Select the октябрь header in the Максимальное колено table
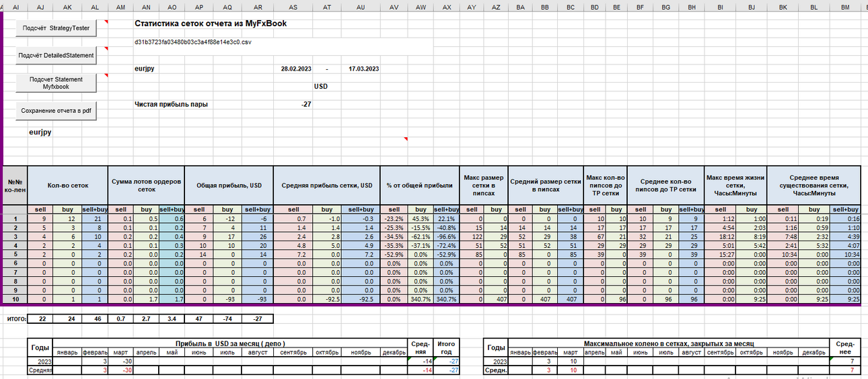This screenshot has height=379, width=868. coord(752,352)
